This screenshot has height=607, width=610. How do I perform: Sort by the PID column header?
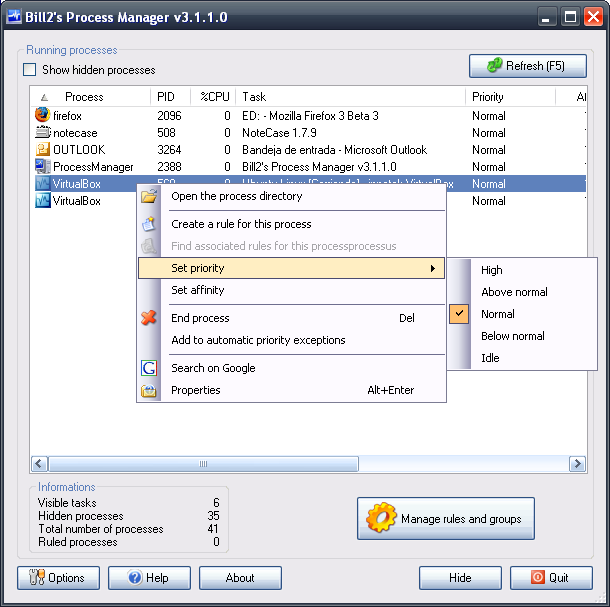click(x=170, y=96)
